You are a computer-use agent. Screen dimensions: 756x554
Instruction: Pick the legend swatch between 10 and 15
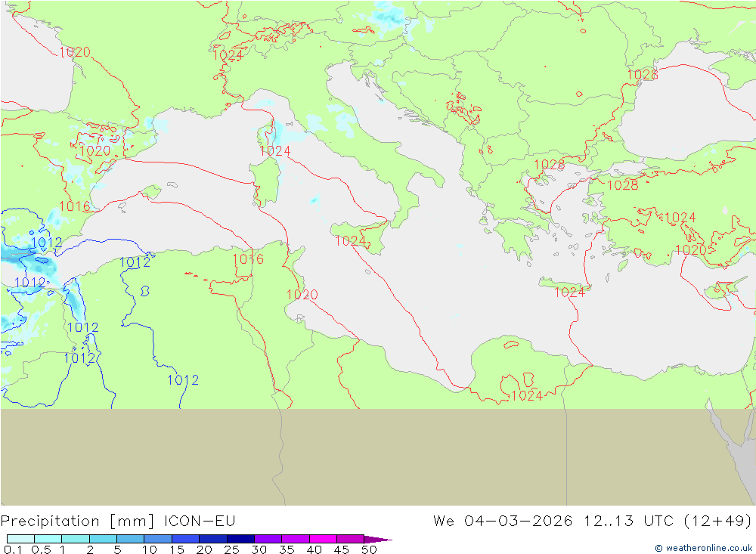click(x=158, y=539)
